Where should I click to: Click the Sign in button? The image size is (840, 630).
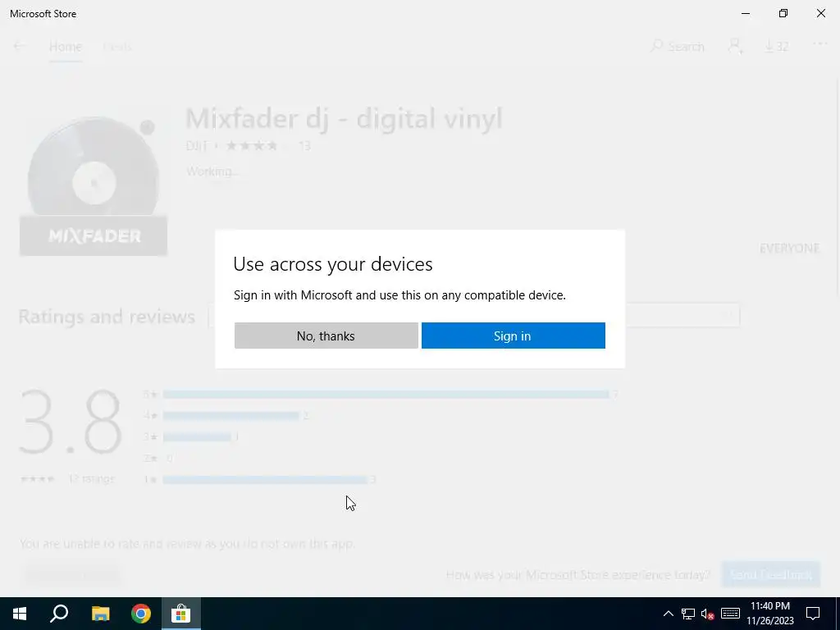click(x=514, y=336)
